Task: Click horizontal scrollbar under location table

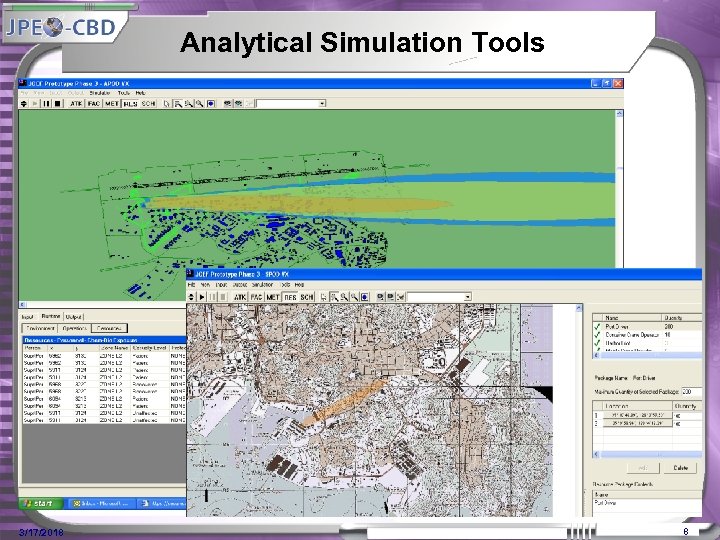Action: pos(648,454)
